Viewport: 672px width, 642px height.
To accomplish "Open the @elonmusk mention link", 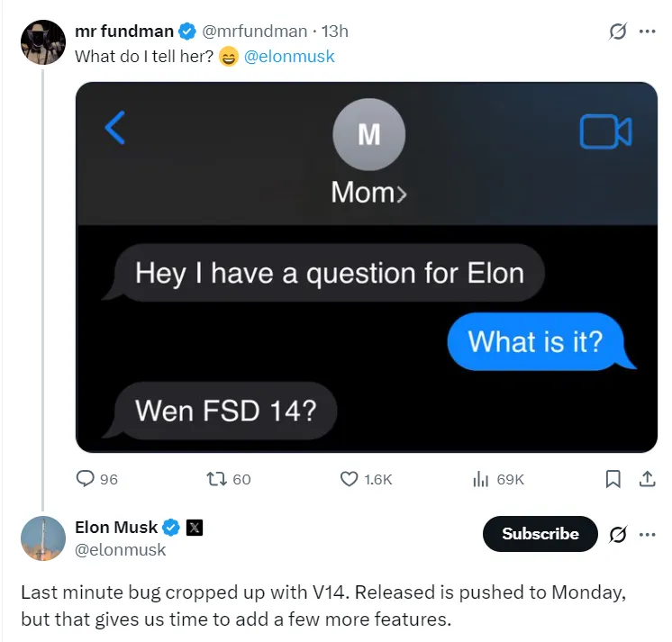I will [x=289, y=56].
